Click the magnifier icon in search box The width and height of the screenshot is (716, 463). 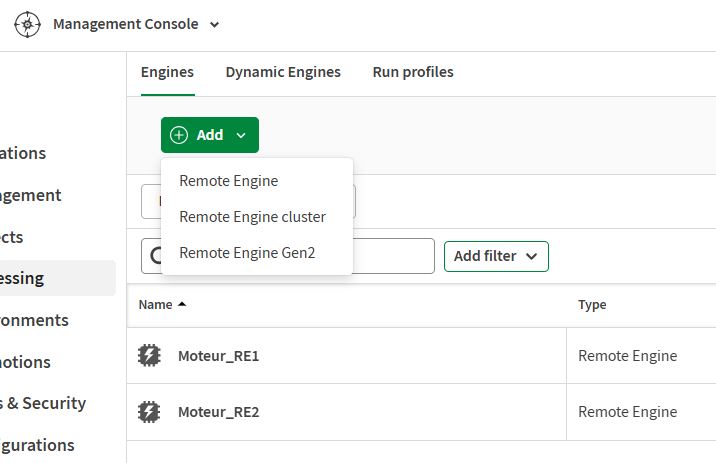(x=156, y=256)
